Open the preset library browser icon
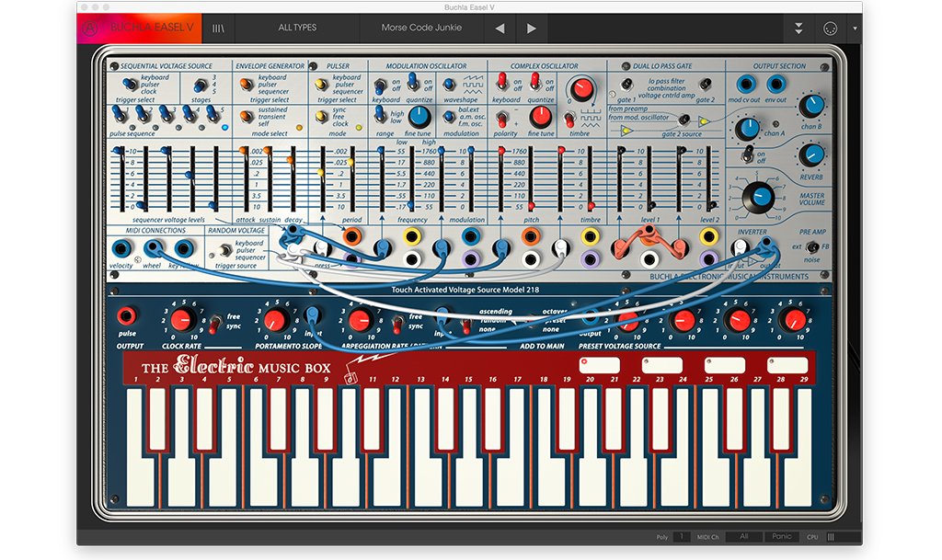The height and width of the screenshot is (560, 942). click(x=218, y=29)
